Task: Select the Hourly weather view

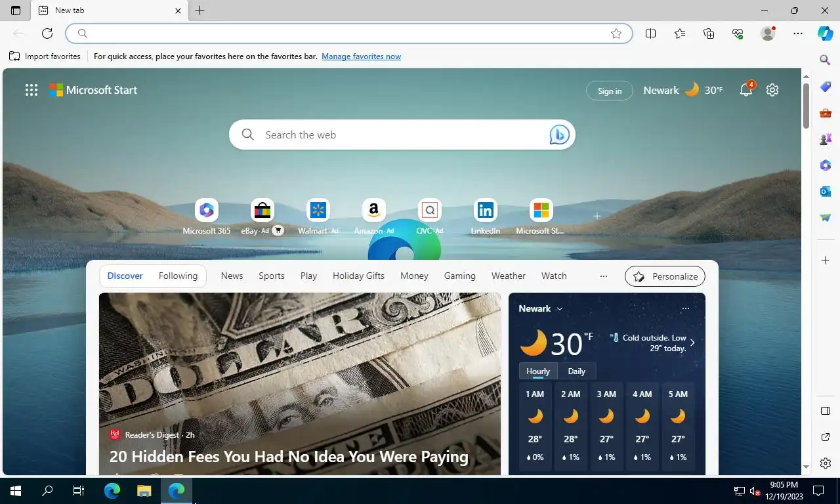Action: [538, 371]
